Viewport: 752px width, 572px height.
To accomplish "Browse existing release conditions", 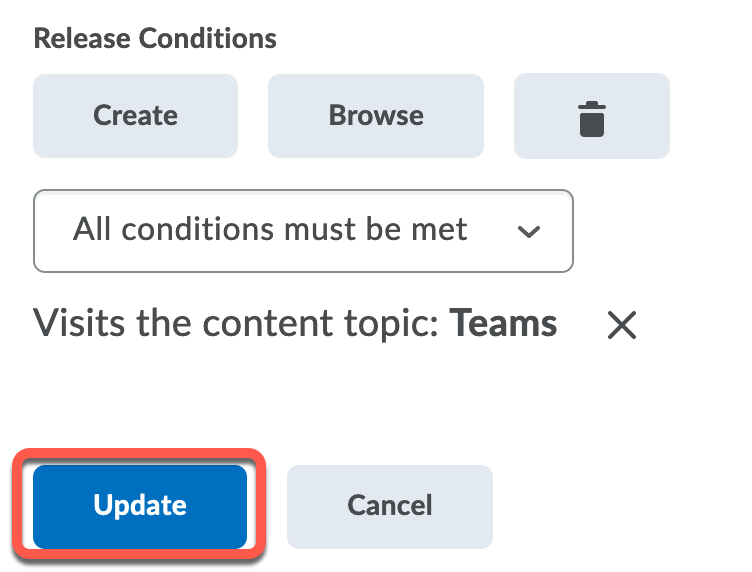I will click(x=375, y=116).
